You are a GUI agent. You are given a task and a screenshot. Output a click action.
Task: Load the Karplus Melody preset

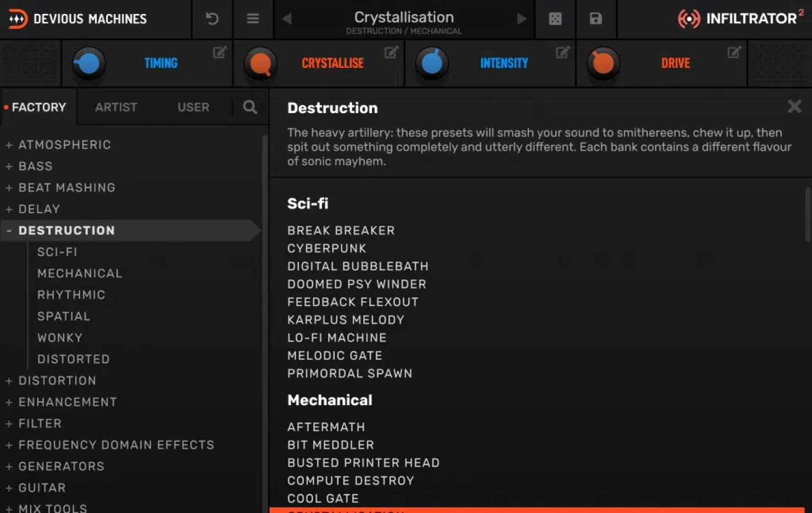pyautogui.click(x=346, y=320)
